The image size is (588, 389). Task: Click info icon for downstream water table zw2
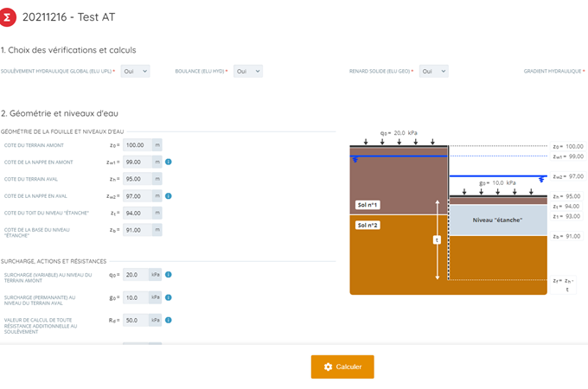(x=169, y=196)
